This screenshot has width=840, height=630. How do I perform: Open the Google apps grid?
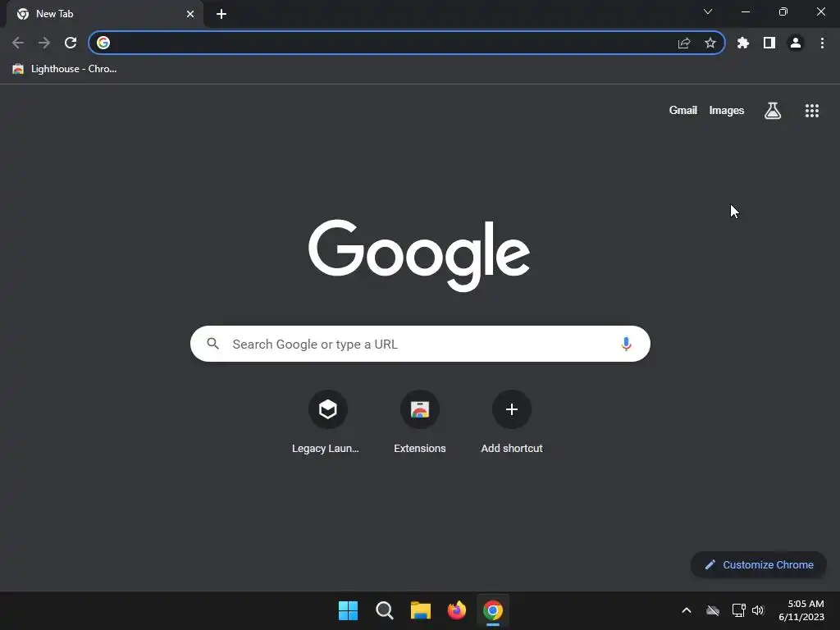pyautogui.click(x=812, y=111)
